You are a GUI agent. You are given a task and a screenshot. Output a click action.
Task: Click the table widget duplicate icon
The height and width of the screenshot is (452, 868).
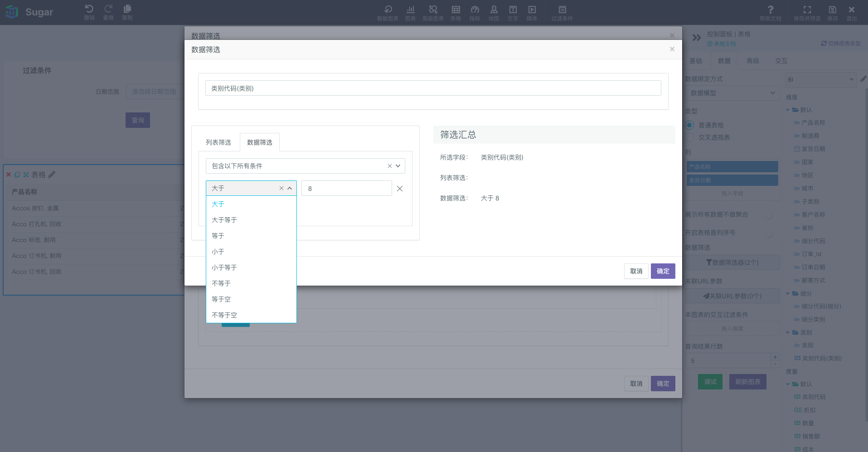[x=17, y=175]
